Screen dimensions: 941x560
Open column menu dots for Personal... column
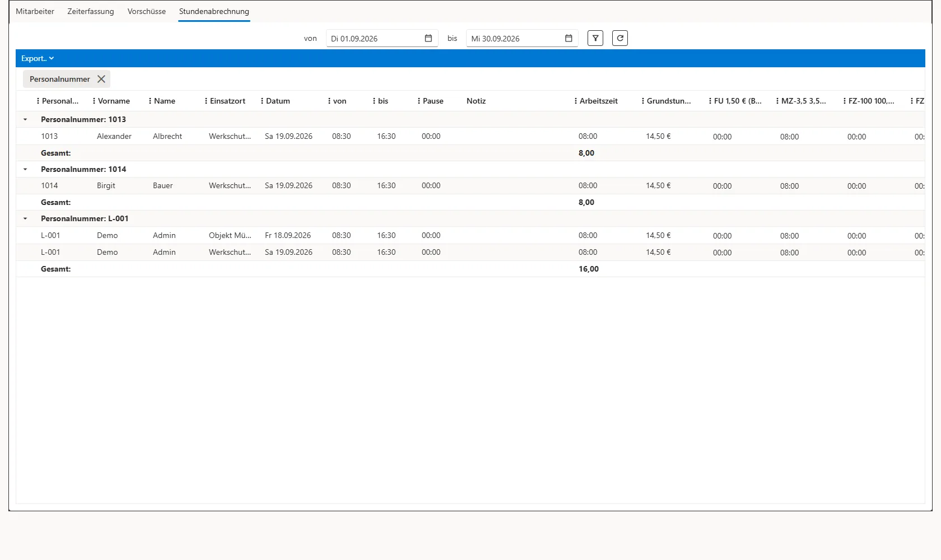(38, 101)
